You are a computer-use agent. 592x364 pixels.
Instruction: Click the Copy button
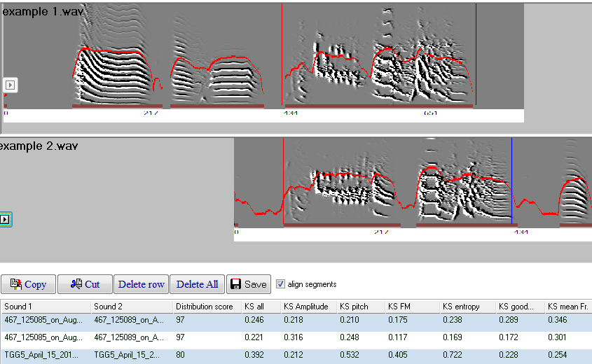pyautogui.click(x=29, y=284)
